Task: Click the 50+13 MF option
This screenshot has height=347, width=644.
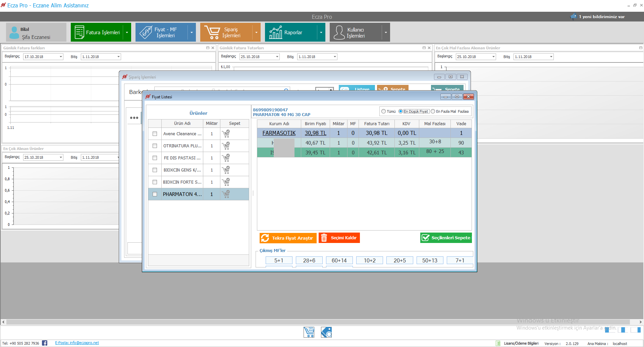Action: click(x=430, y=260)
